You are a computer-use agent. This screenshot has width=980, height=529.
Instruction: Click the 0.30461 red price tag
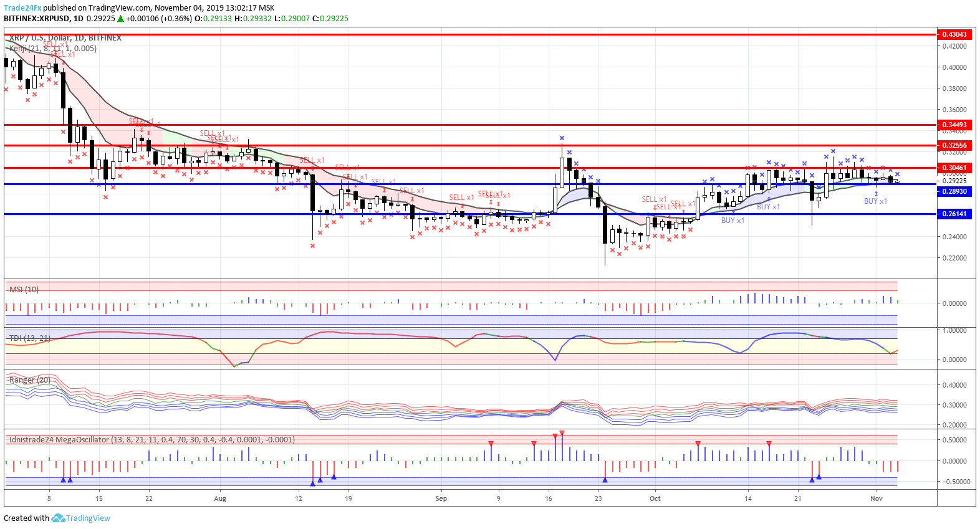(x=954, y=168)
